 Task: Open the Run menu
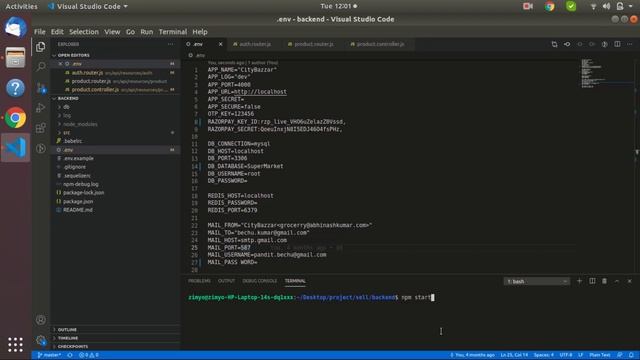[x=147, y=31]
